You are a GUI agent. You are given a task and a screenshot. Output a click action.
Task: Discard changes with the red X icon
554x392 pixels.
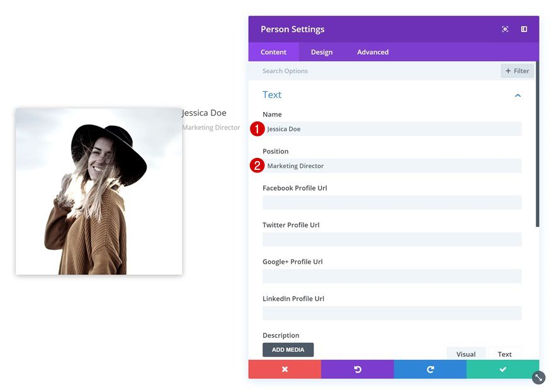(x=284, y=369)
